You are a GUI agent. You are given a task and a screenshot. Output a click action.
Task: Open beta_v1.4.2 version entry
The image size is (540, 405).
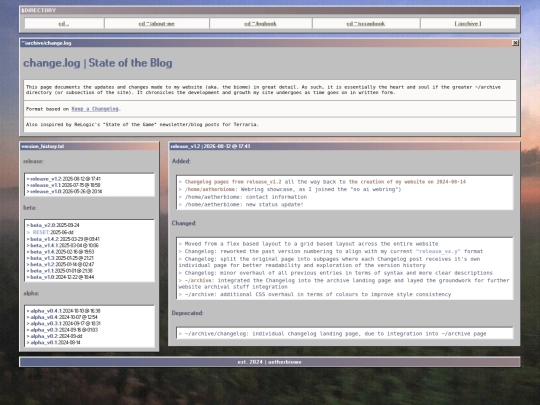pyautogui.click(x=63, y=239)
